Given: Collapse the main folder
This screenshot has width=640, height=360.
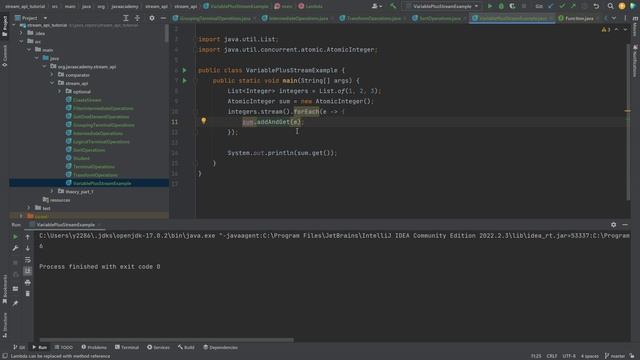Looking at the screenshot, I should (x=29, y=50).
